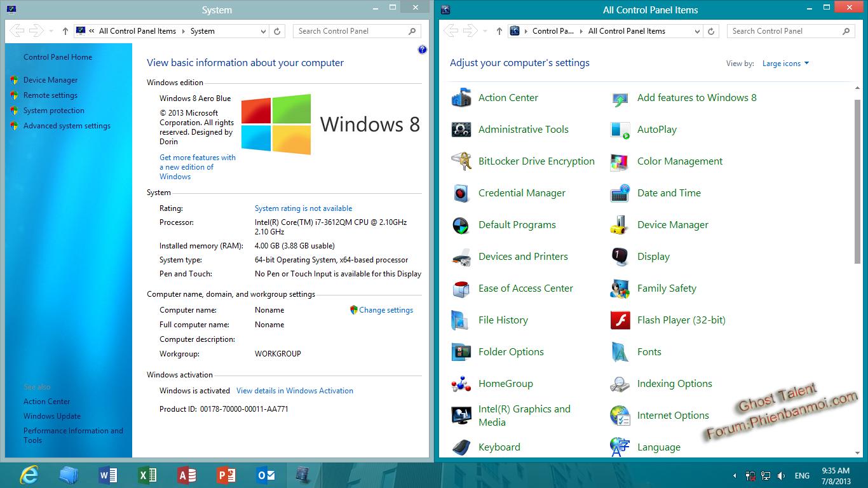Open the Color Management icon
Viewport: 868px width, 488px height.
[x=620, y=161]
